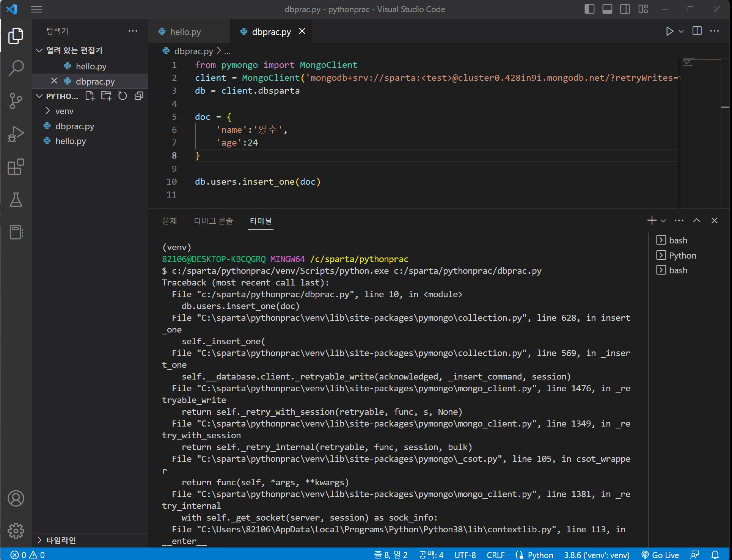
Task: Collapse all folders in explorer
Action: tap(139, 96)
